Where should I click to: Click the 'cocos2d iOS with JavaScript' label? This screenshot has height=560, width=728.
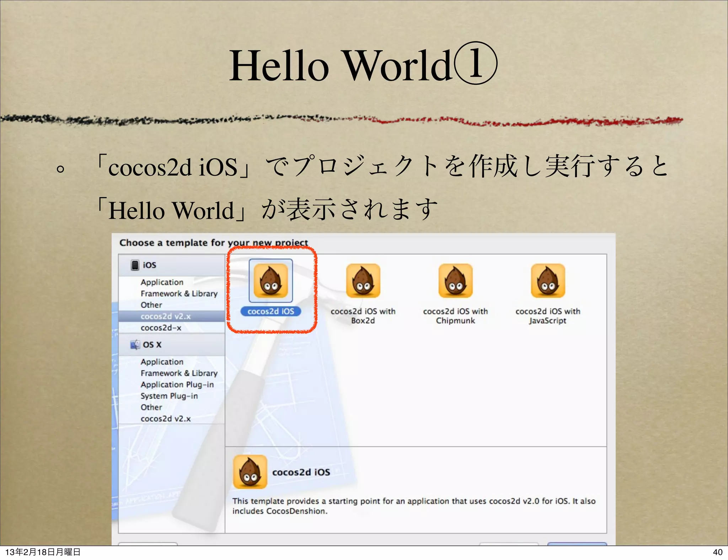pos(548,316)
